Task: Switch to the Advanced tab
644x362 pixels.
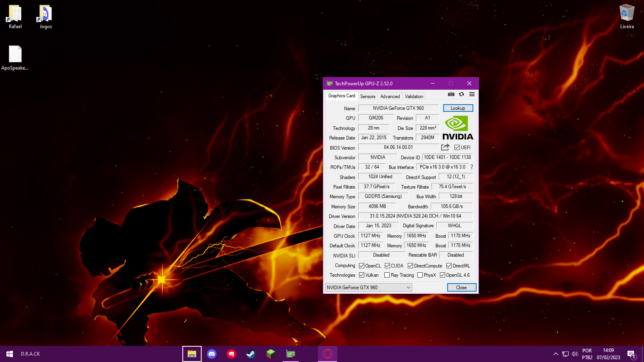Action: coord(390,97)
